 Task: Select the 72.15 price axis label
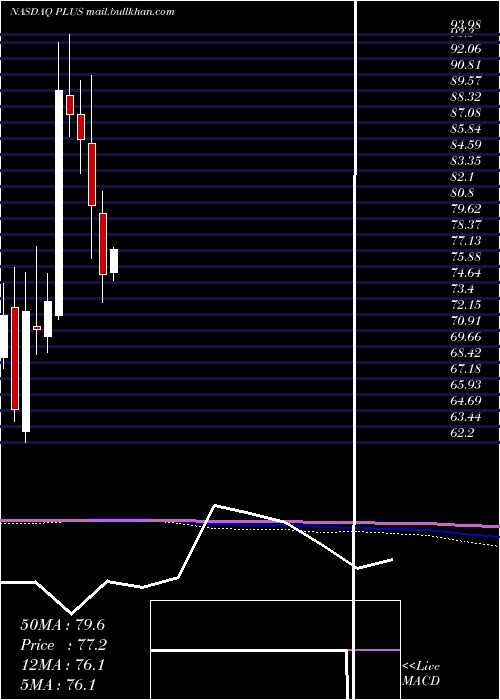(466, 305)
